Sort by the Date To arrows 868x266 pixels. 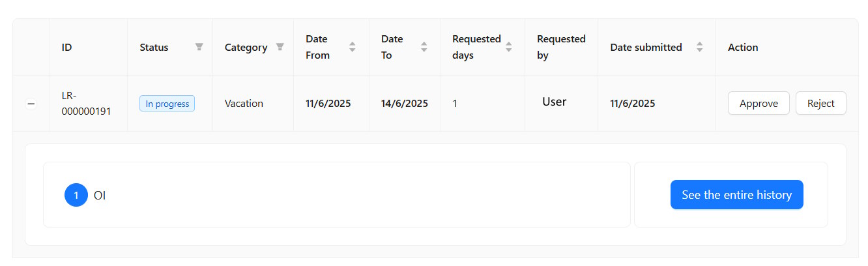pos(424,47)
